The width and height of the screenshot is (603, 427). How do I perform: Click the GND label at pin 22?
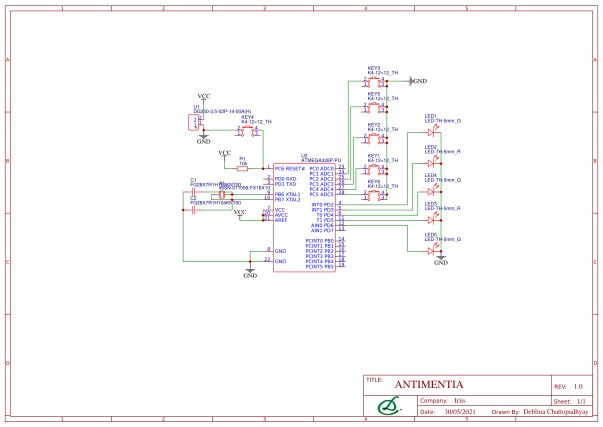[280, 261]
